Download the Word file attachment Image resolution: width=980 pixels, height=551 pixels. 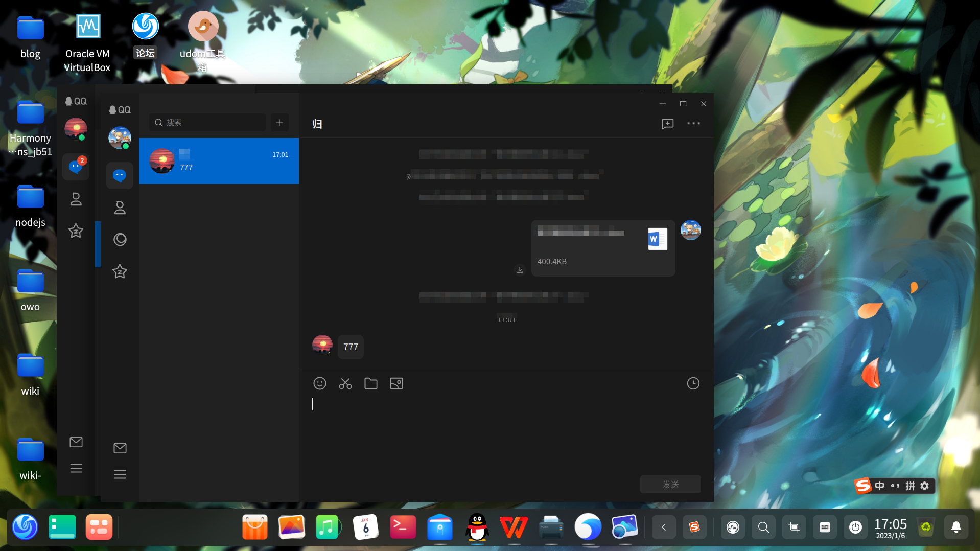520,270
